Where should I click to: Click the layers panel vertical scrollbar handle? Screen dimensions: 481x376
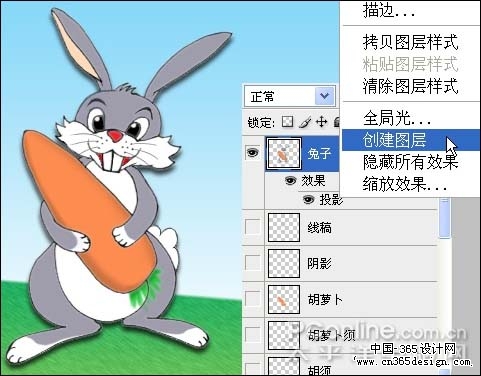444,217
